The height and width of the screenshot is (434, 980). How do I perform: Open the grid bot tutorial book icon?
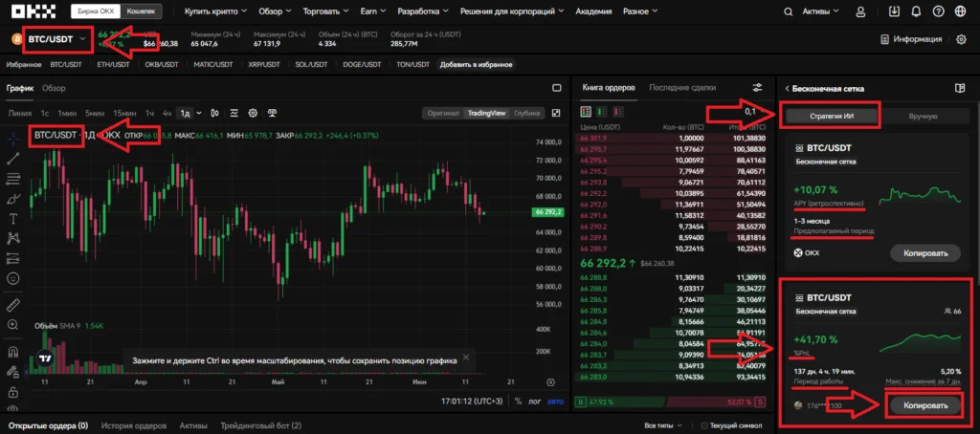coord(960,88)
